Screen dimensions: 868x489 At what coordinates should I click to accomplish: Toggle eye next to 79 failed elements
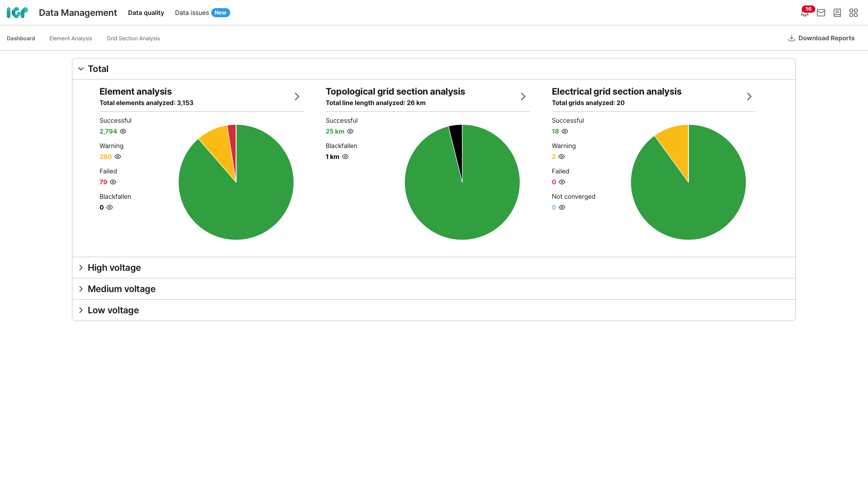113,182
